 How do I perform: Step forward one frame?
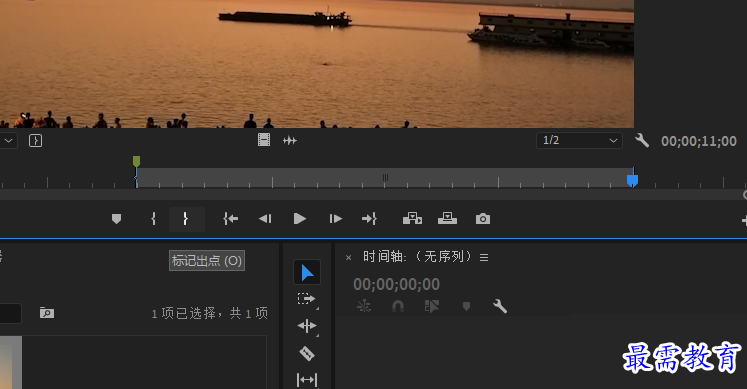[335, 219]
